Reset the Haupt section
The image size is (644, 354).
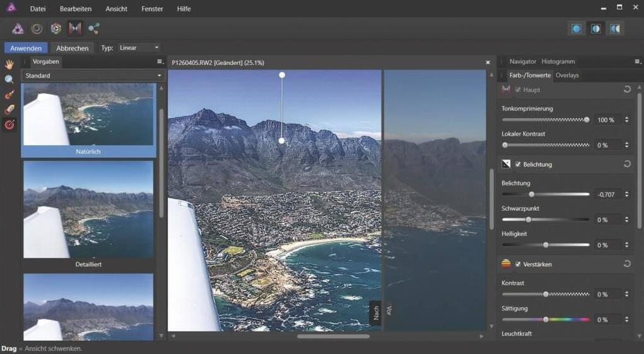coord(627,89)
